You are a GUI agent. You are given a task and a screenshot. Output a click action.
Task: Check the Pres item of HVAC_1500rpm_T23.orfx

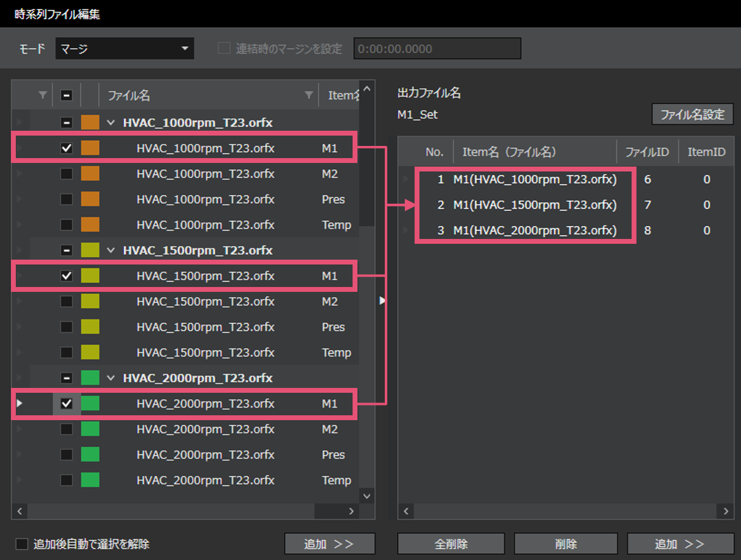click(x=67, y=327)
